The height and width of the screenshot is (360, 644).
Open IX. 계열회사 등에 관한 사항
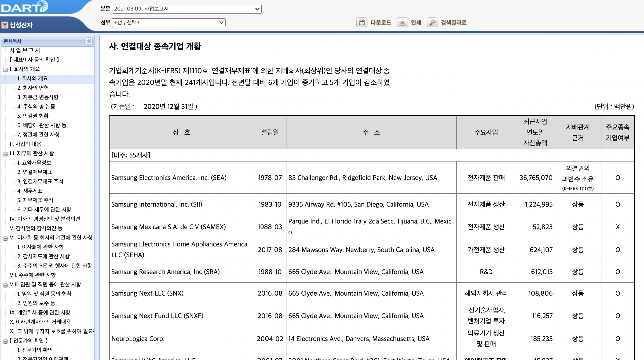coord(40,312)
